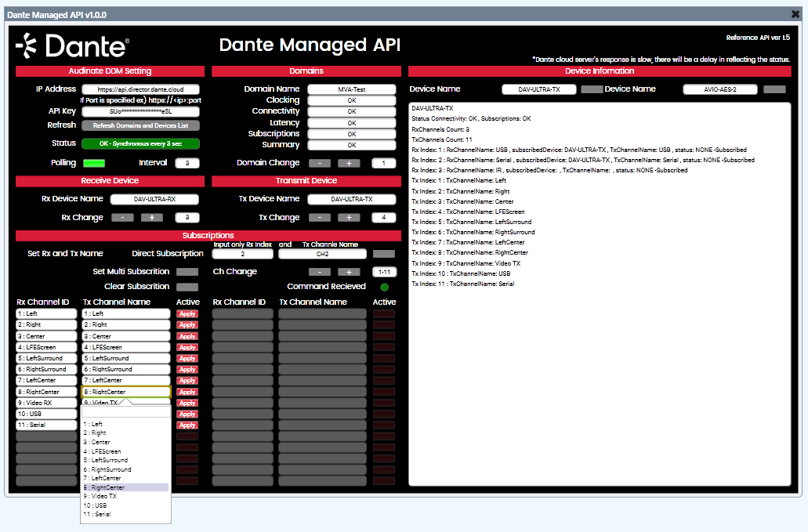Select '6 : RightSurround' from dropdown list
This screenshot has height=532, width=808.
tap(125, 469)
